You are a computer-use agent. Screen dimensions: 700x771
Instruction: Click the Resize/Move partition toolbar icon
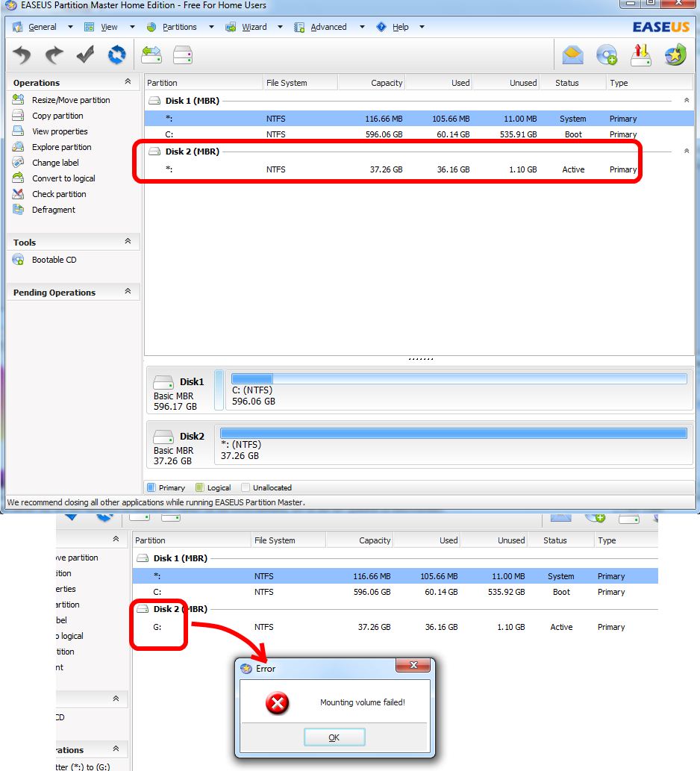coord(151,54)
